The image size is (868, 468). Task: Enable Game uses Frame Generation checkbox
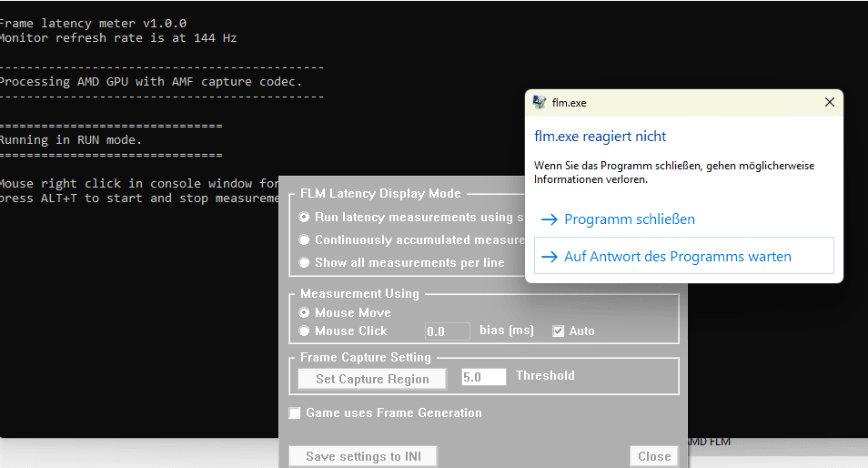click(x=295, y=413)
